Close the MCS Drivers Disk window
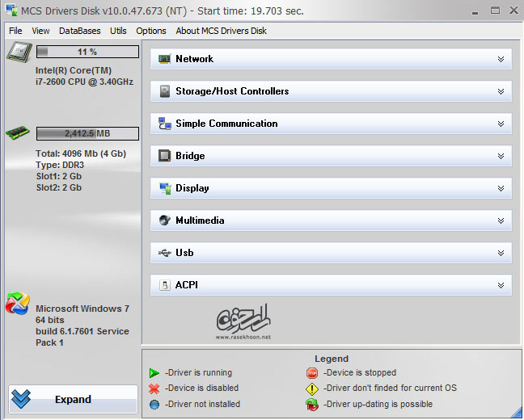This screenshot has height=420, width=524. click(514, 10)
